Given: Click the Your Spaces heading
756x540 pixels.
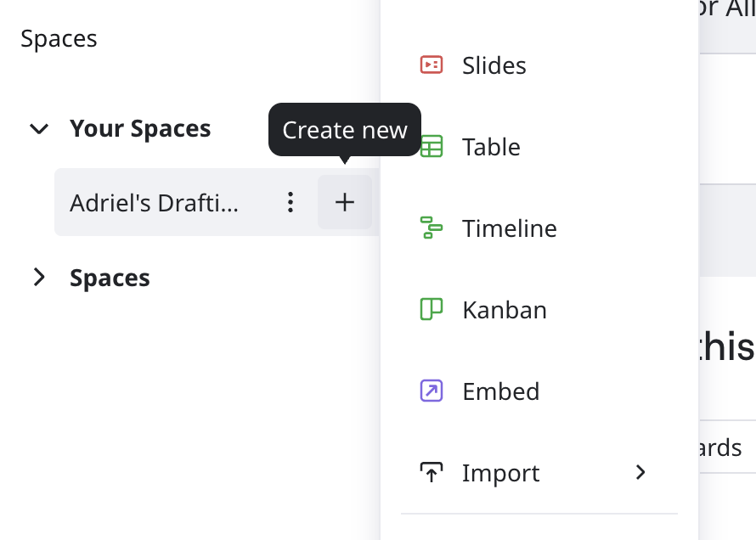Looking at the screenshot, I should pyautogui.click(x=140, y=129).
